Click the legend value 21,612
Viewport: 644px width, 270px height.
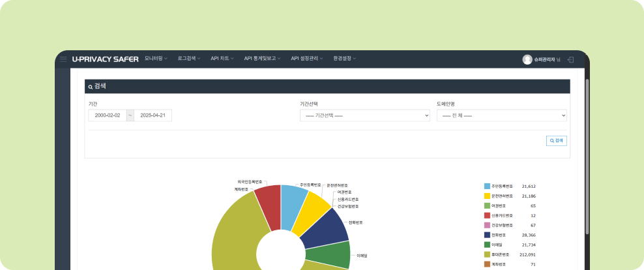[529, 186]
